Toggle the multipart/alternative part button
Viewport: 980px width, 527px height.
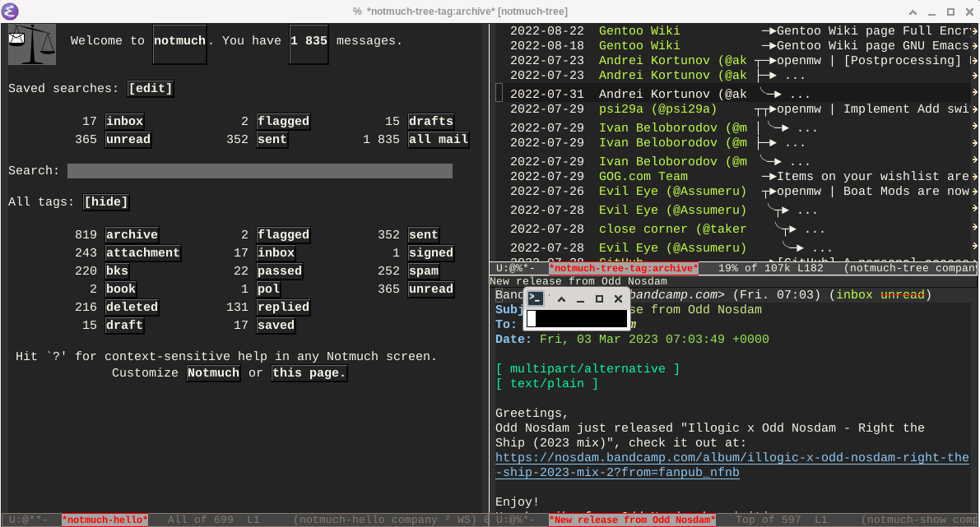(x=588, y=369)
